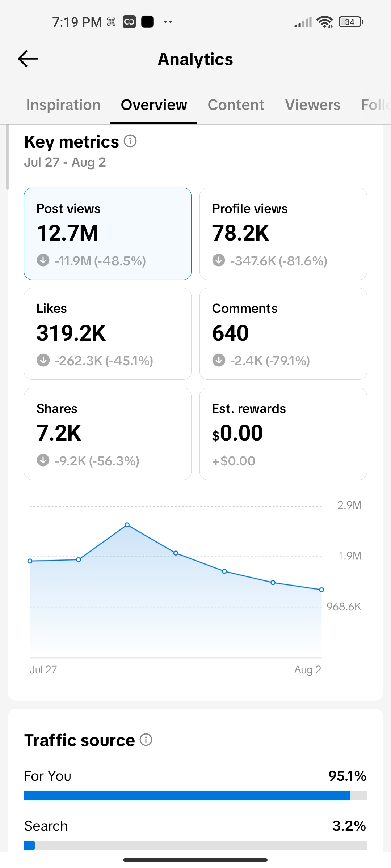Tap the peak data point on chart
Screen dimensions: 391x868
tap(127, 525)
